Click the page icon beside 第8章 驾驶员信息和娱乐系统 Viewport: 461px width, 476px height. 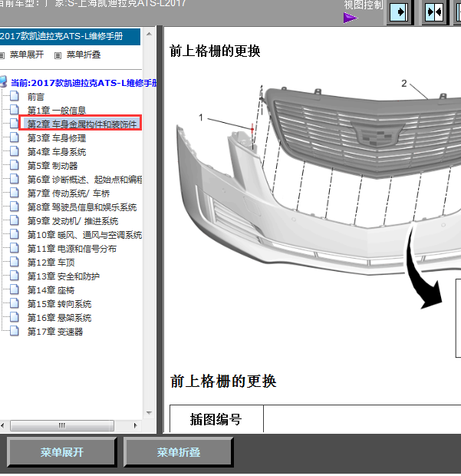point(15,207)
